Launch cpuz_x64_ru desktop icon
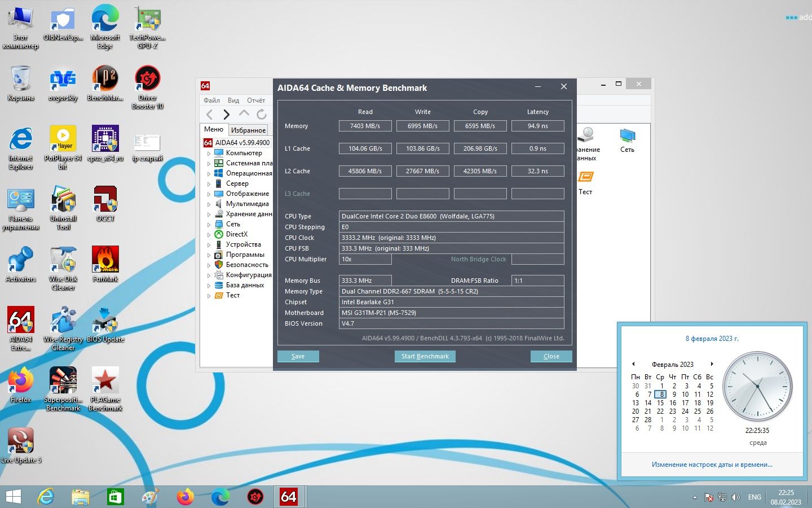Viewport: 812px width, 508px height. click(105, 143)
